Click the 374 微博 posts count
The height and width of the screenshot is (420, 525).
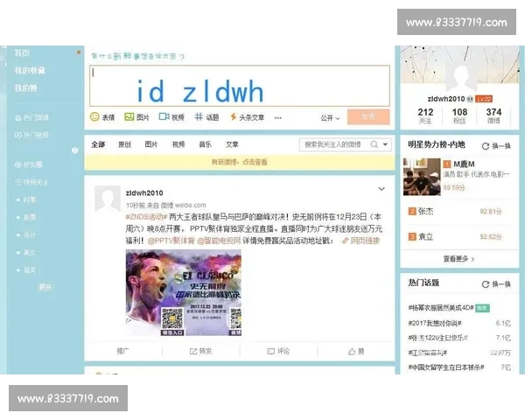coord(493,115)
